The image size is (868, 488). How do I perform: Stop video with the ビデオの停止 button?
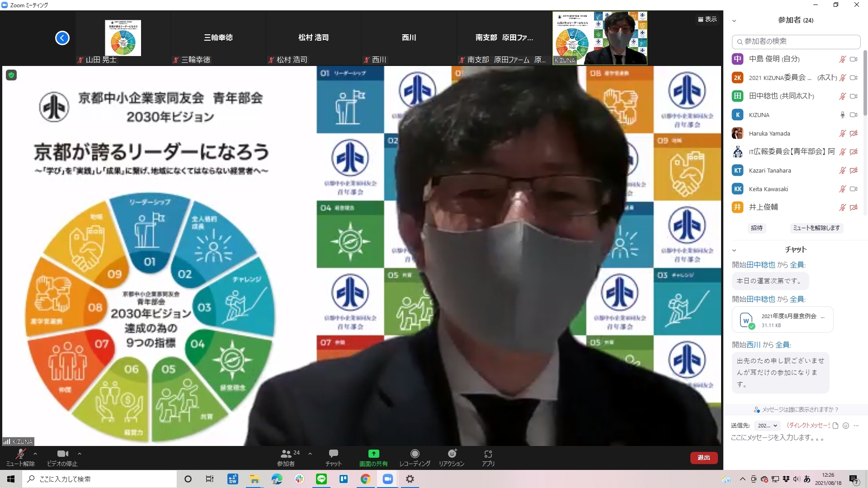(x=62, y=457)
